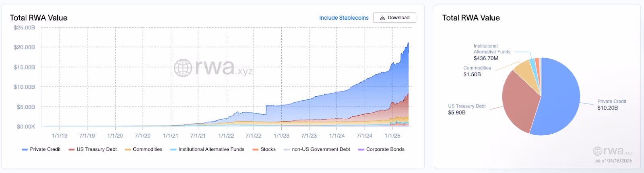This screenshot has height=173, width=644.
Task: Click the 7/1/19 x-axis label
Action: [x=87, y=136]
